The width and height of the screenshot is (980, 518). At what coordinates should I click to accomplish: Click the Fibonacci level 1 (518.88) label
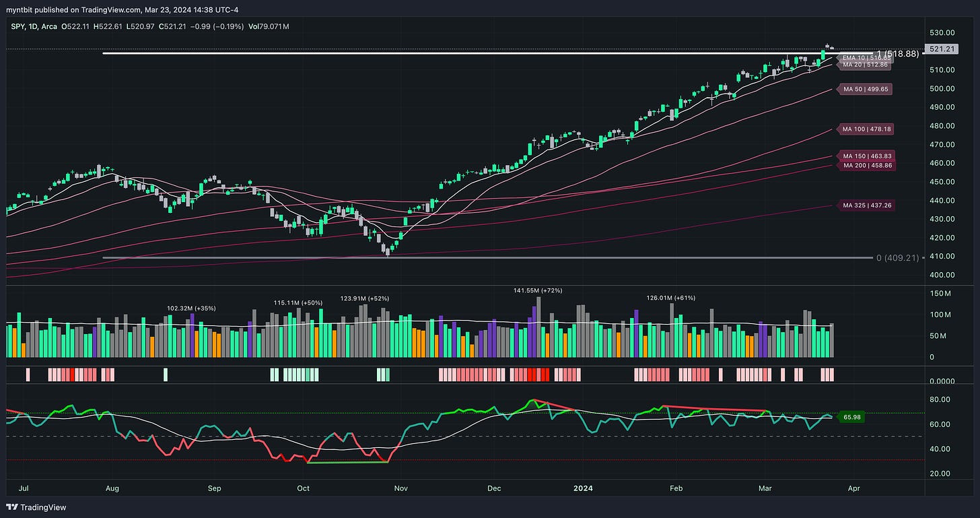[898, 53]
